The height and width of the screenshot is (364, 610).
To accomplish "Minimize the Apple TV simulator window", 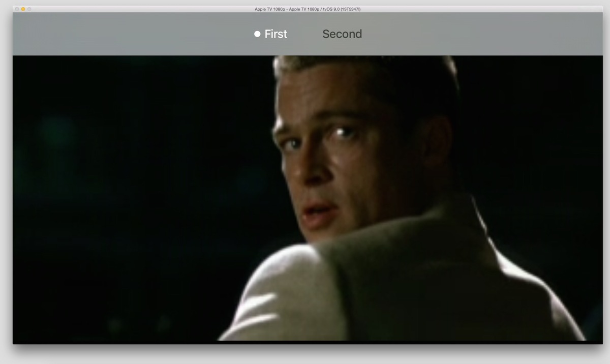I will (x=23, y=9).
